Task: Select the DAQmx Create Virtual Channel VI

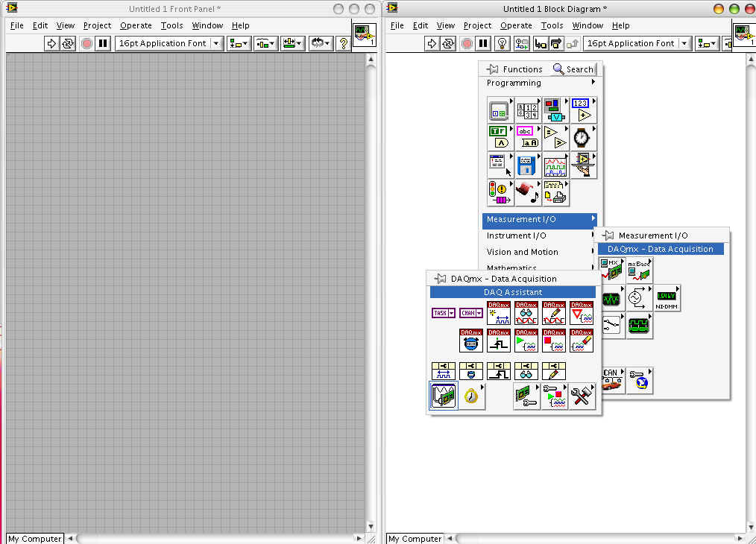Action: pos(499,313)
